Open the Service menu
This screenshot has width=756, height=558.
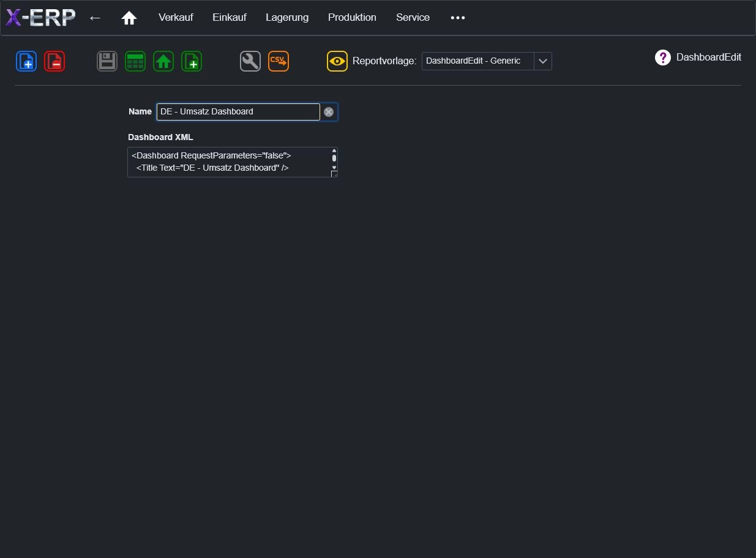pos(413,18)
